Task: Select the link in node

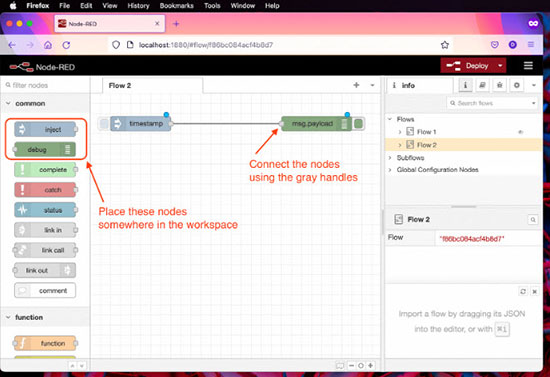Action: (45, 230)
